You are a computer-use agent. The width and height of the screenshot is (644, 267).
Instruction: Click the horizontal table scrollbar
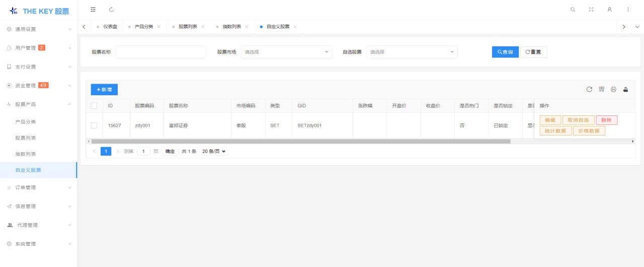point(301,142)
